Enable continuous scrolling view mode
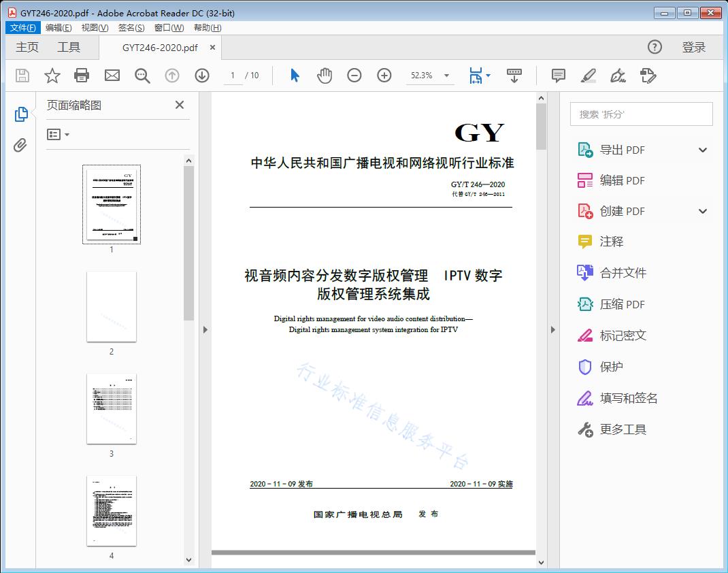 point(514,76)
